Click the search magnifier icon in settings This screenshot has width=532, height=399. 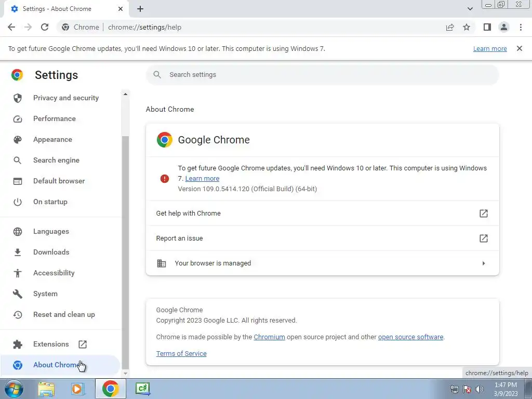click(157, 75)
